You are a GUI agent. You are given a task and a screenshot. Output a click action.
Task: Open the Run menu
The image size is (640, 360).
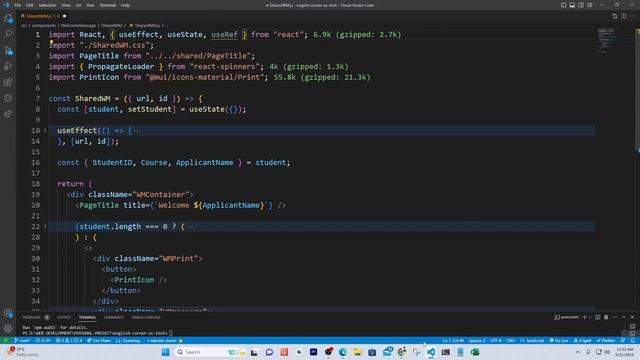tap(90, 5)
